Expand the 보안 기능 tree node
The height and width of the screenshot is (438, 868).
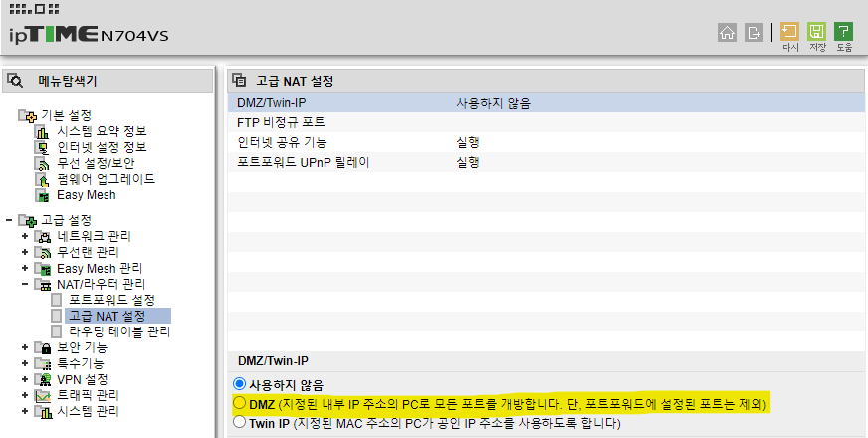(x=25, y=347)
